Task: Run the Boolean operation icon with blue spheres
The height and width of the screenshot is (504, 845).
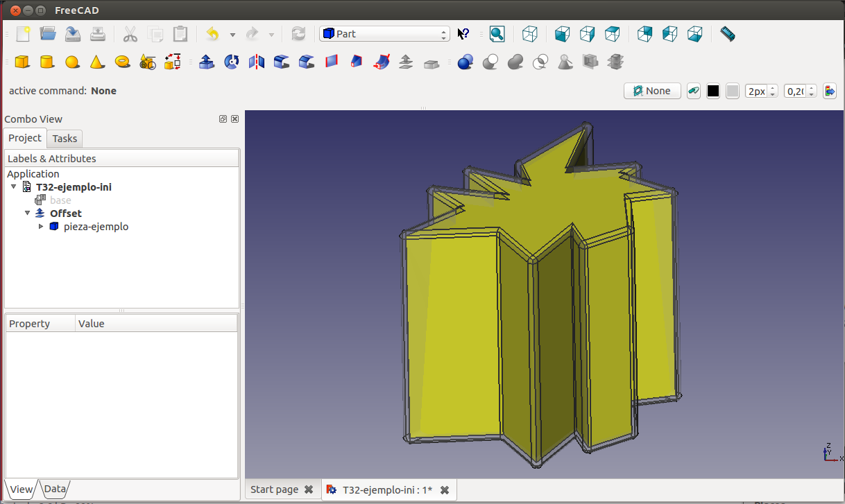Action: point(466,62)
